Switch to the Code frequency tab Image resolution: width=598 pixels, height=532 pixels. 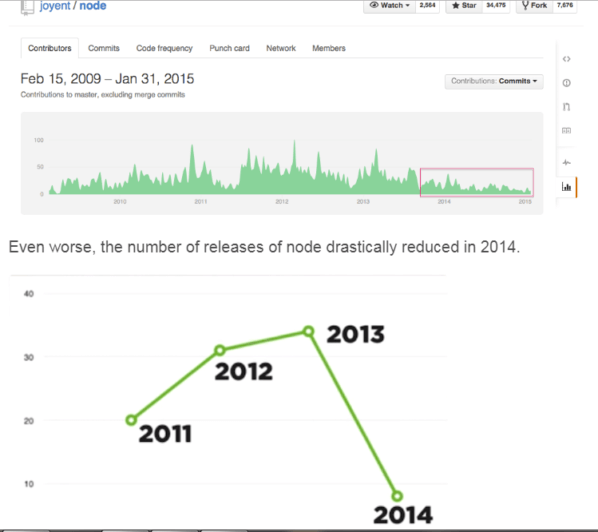[164, 48]
